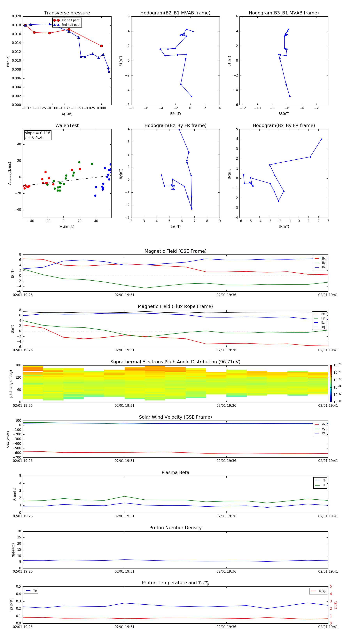Viewport: 351px width, 644px height.
Task: Click the "Bx'" legend entry in Flux Rope panel
Action: click(x=320, y=314)
